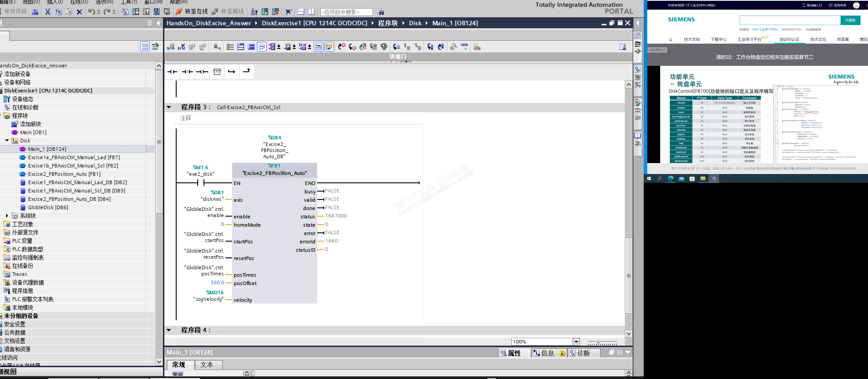868x379 pixels.
Task: Insert an empty box instruction
Action: [217, 72]
